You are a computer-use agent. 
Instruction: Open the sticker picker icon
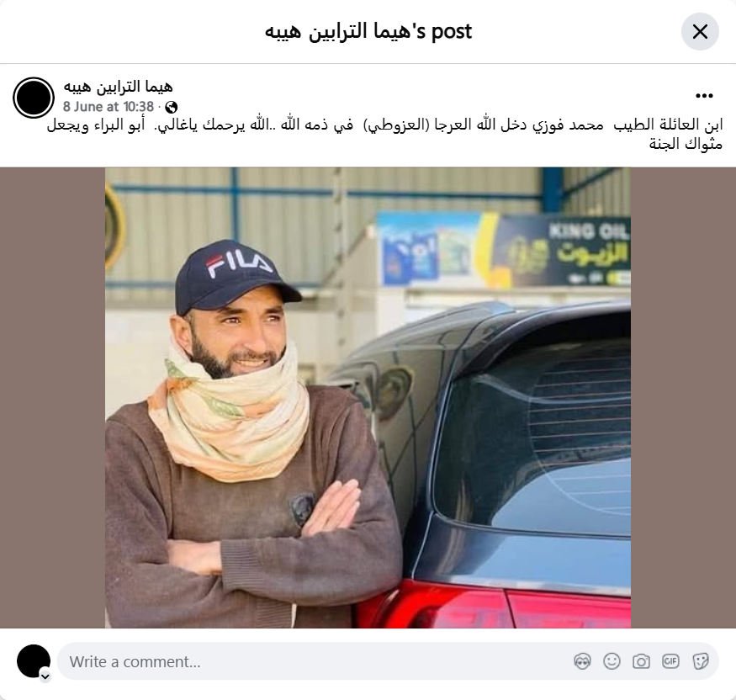coord(700,661)
